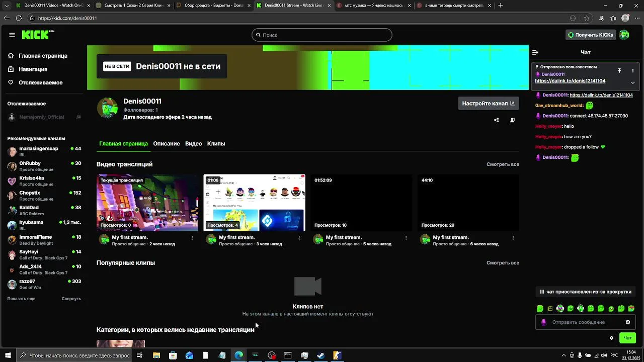The width and height of the screenshot is (644, 362).
Task: Open pinned message three-dot options
Action: point(632,71)
